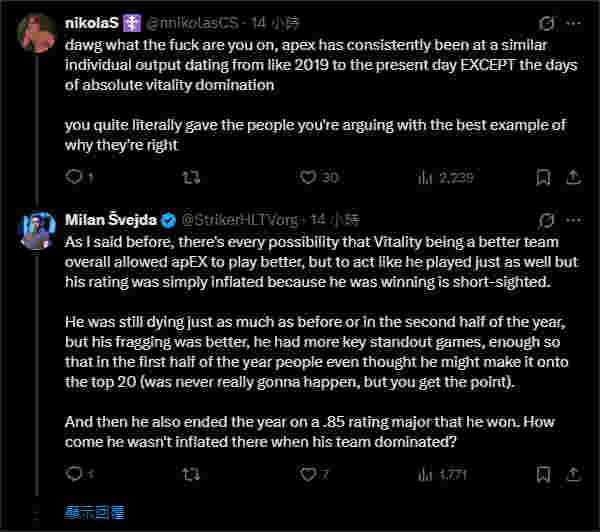View analytics showing 1,771 views
The height and width of the screenshot is (532, 600).
tap(423, 474)
